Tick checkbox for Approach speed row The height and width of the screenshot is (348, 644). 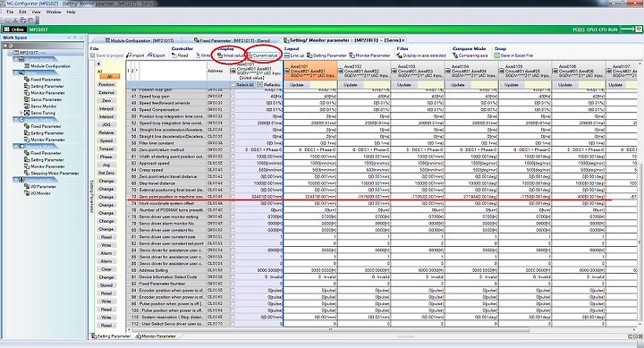(233, 163)
